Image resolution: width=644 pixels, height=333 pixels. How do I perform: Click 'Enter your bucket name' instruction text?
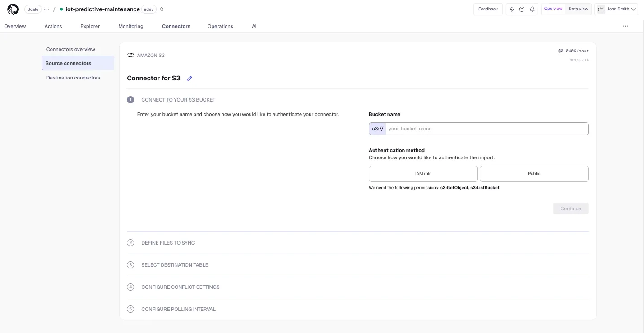pyautogui.click(x=238, y=114)
